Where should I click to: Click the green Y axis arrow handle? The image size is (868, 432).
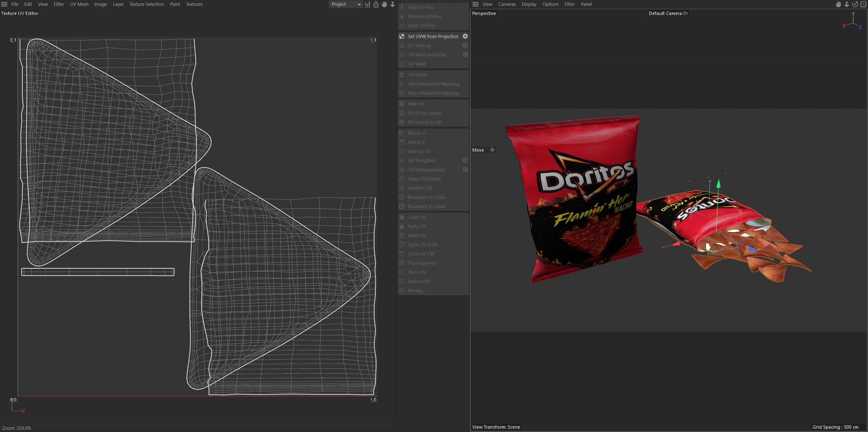[x=718, y=184]
